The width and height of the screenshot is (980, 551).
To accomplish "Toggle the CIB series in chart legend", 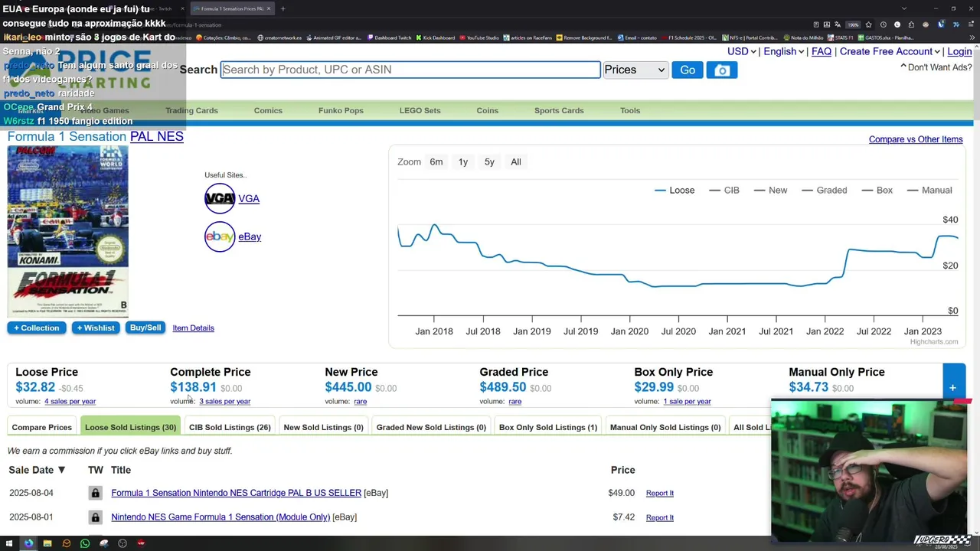I will point(724,190).
